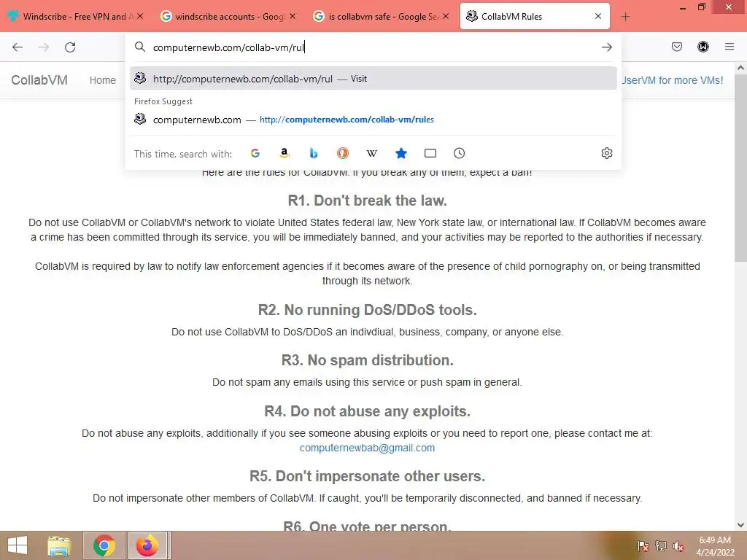The width and height of the screenshot is (747, 560).
Task: Email computernewbab@gmail.com link
Action: click(368, 448)
